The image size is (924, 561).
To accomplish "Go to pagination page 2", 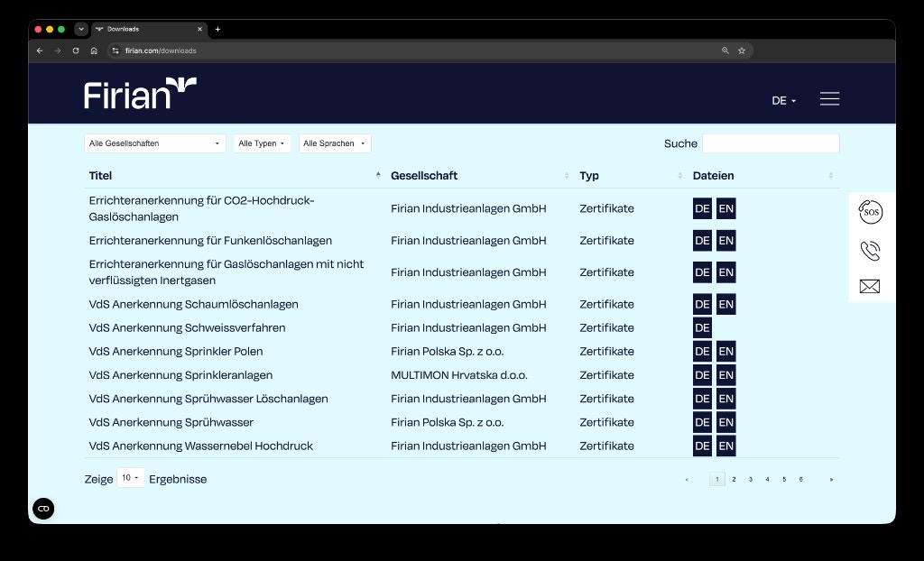I will (x=734, y=479).
